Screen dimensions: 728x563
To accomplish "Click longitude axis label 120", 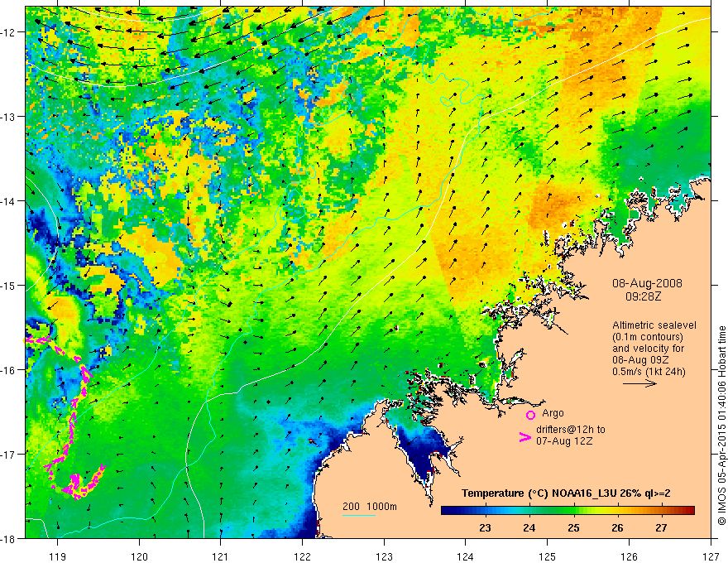I will (139, 556).
